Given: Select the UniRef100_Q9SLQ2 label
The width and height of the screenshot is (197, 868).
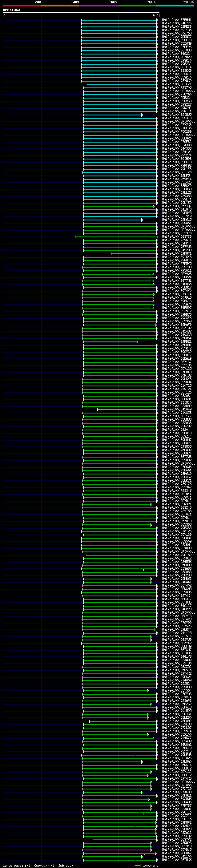Looking at the screenshot, I should tap(176, 836).
